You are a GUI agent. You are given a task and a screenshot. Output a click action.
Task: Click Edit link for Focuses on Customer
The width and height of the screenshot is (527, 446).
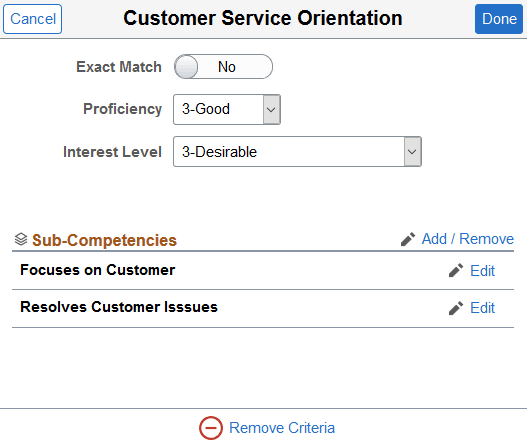[x=483, y=271]
